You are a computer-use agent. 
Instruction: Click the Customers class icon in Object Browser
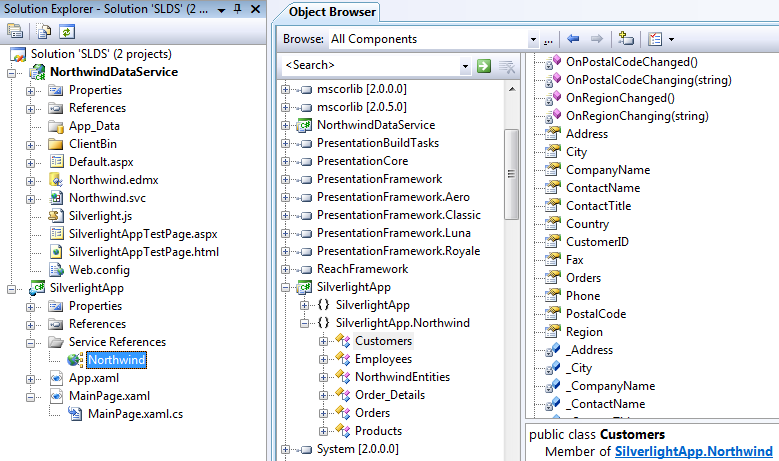343,341
